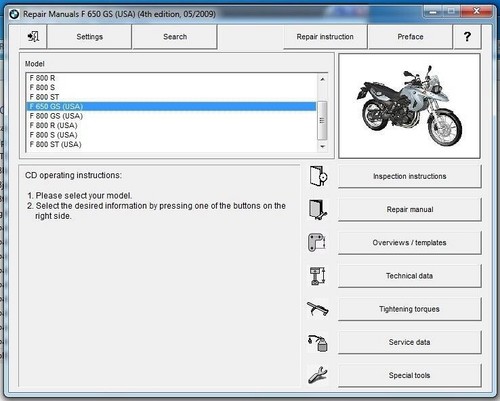Click the Service data oil can icon
500x401 pixels.
[318, 343]
